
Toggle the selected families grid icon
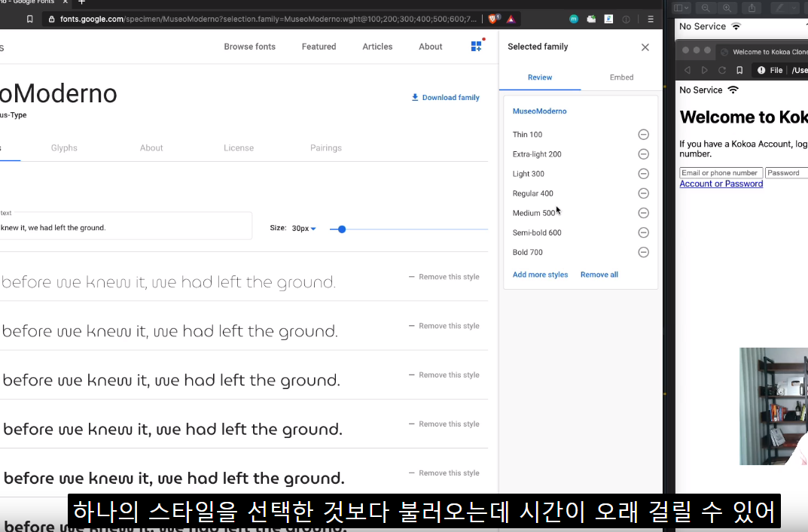pyautogui.click(x=477, y=46)
